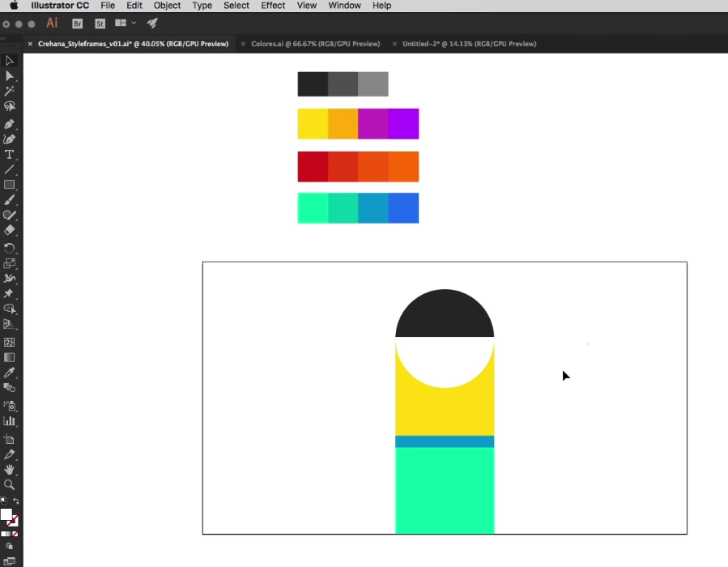Launch Adobe Stock via the St button
728x567 pixels.
(100, 23)
